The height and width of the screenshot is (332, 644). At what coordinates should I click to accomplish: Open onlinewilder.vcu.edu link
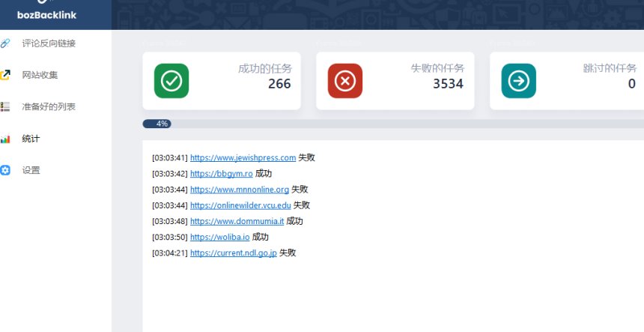tap(240, 205)
